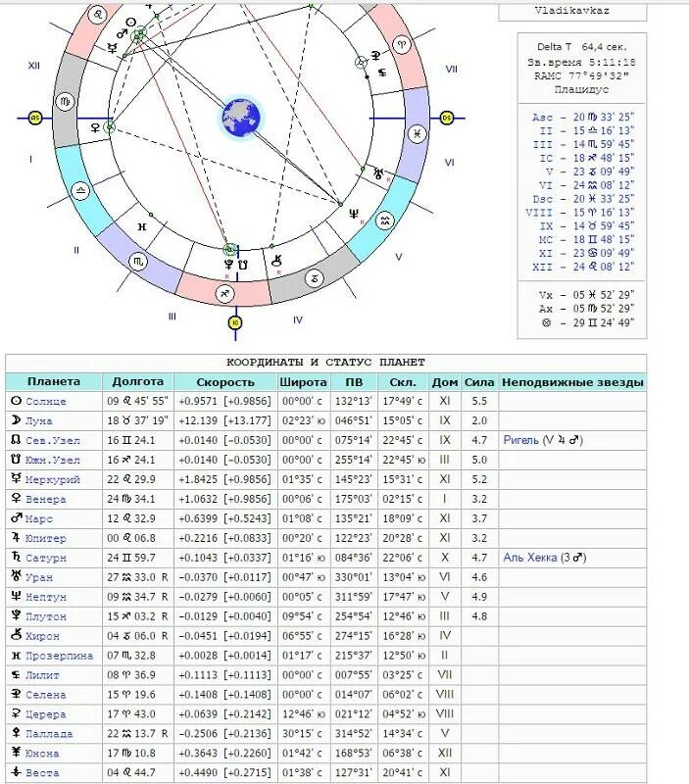Select the MC house cusp line

[x=586, y=239]
